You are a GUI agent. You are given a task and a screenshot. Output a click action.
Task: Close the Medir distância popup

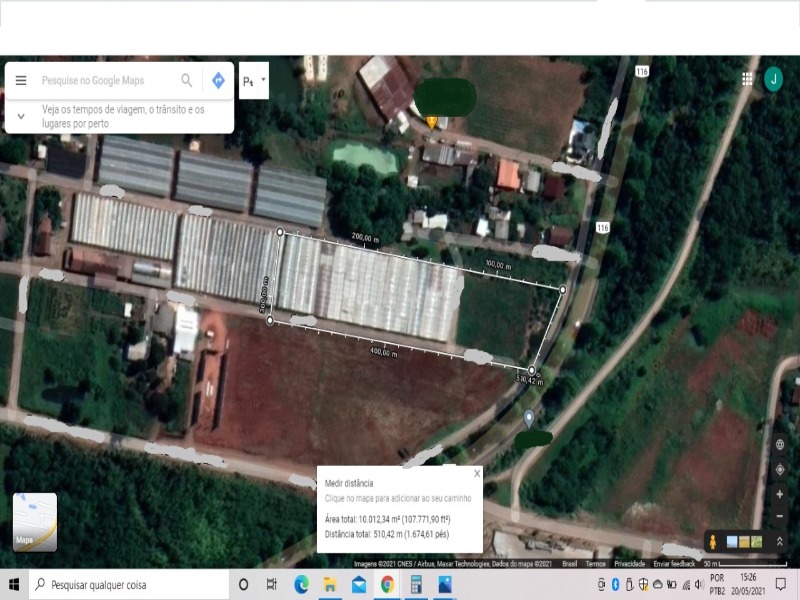(477, 473)
